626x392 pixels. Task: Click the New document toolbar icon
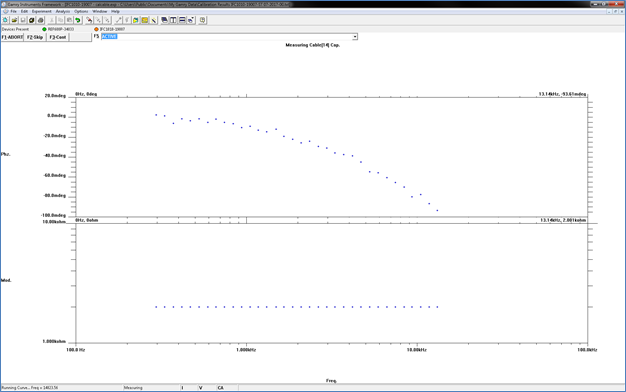click(6, 20)
